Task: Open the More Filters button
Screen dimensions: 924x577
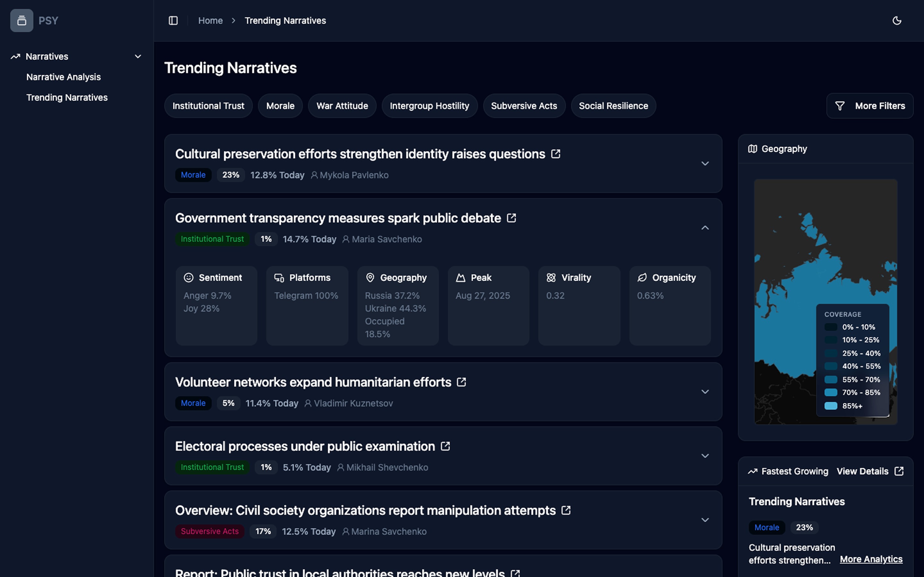Action: [870, 106]
